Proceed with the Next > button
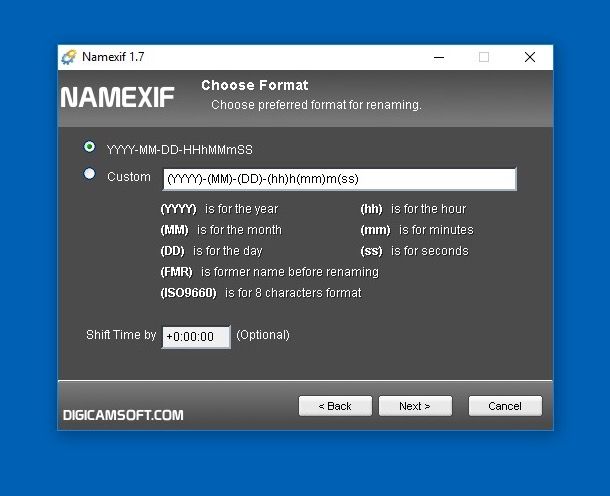Viewport: 610px width, 496px height. click(x=415, y=406)
